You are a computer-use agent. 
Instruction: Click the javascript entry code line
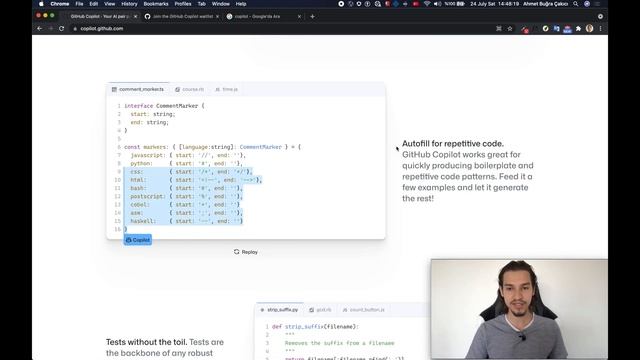(188, 156)
